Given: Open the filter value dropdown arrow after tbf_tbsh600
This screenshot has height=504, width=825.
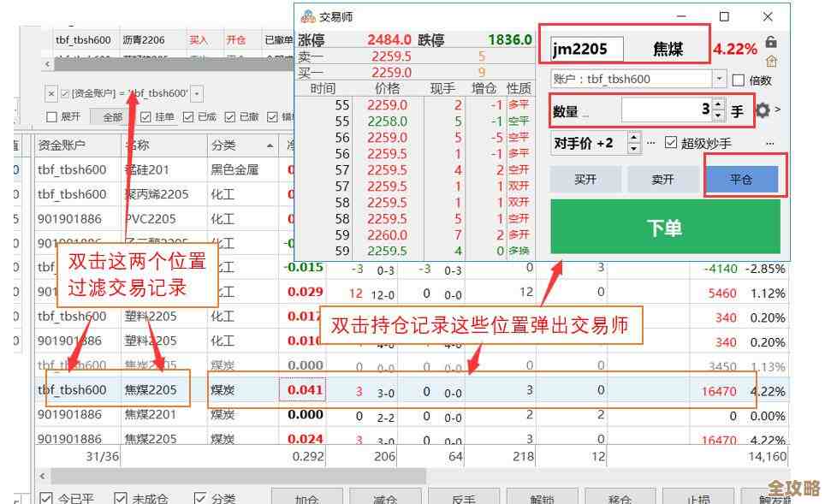Looking at the screenshot, I should [x=197, y=93].
